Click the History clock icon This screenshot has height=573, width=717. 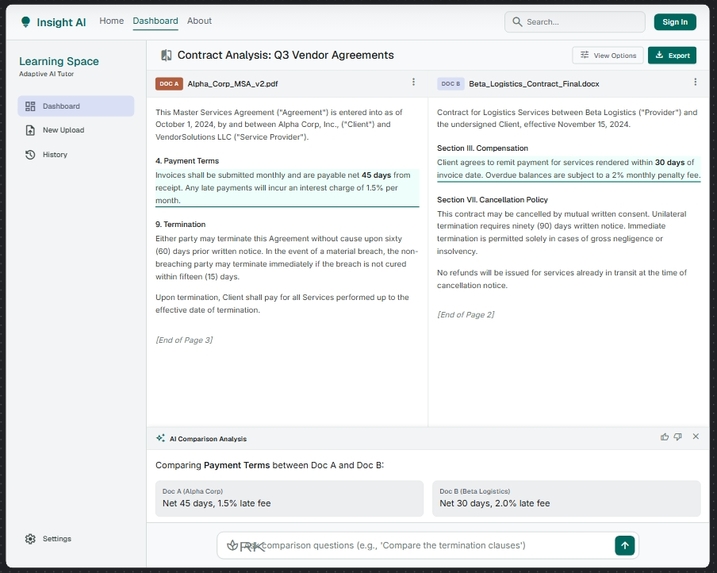click(30, 155)
